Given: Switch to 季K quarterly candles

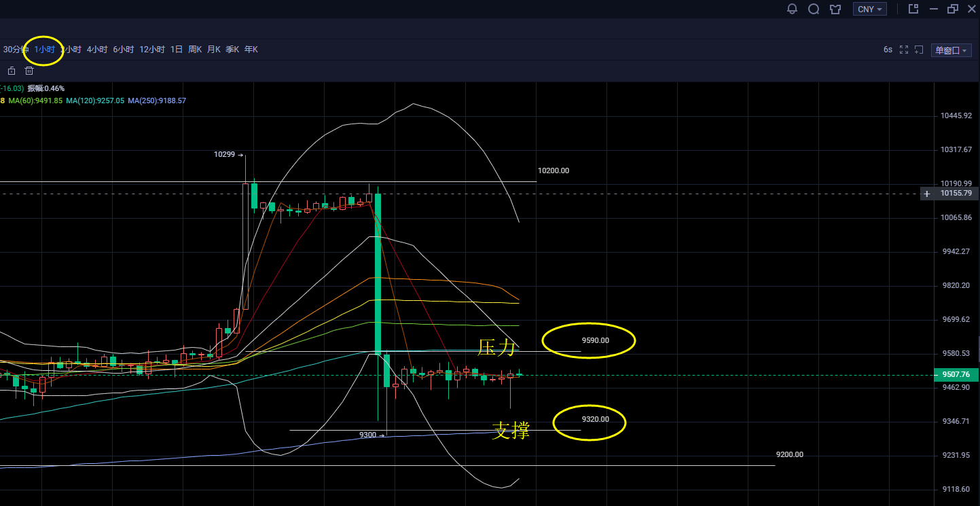Looking at the screenshot, I should point(232,50).
